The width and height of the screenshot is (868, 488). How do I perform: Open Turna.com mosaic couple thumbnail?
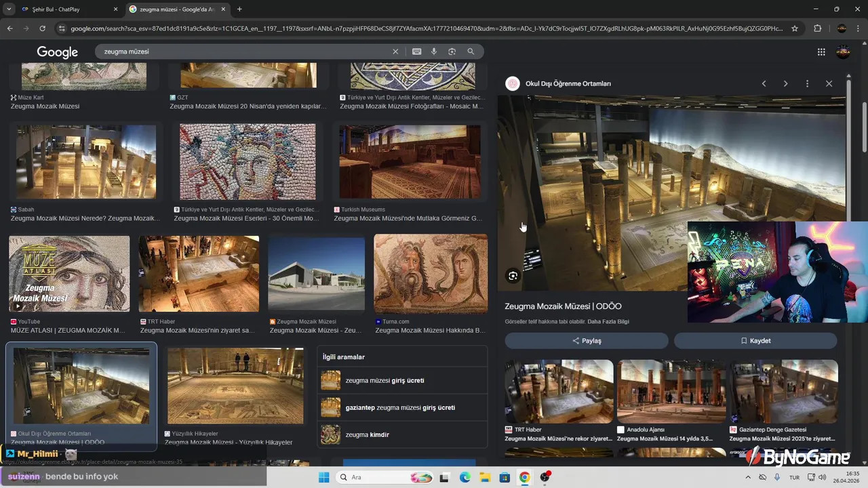pyautogui.click(x=431, y=274)
